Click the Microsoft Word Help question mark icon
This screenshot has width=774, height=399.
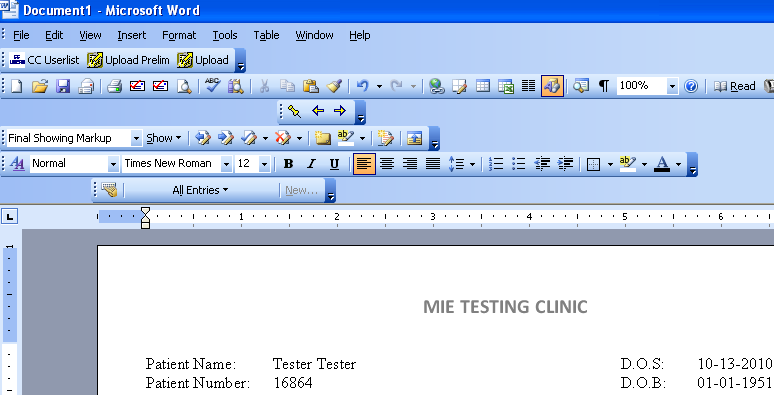[x=691, y=86]
